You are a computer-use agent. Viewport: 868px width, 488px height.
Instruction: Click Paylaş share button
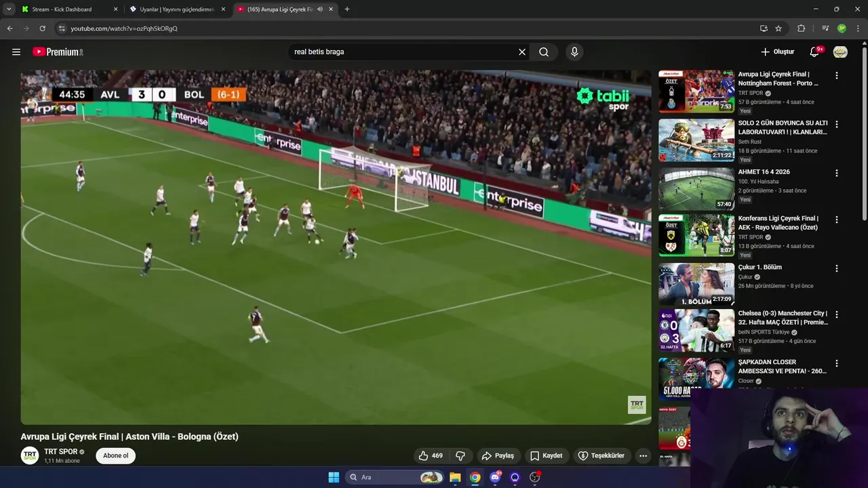click(x=497, y=455)
